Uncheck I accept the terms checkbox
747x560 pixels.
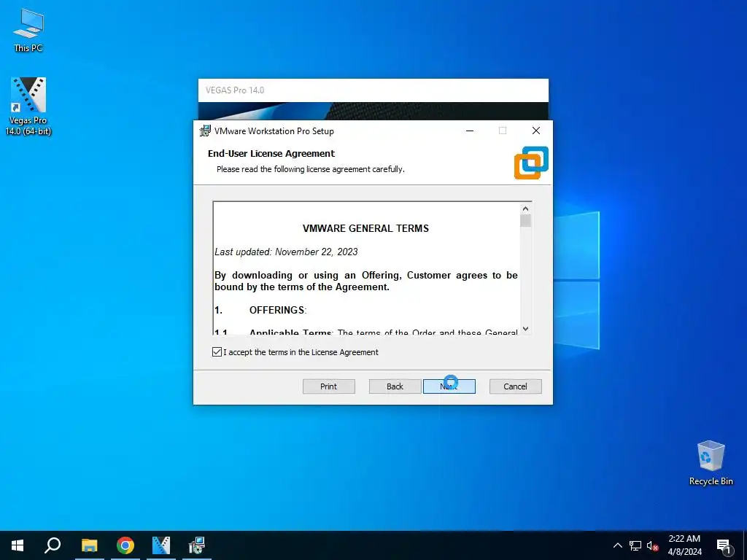217,352
